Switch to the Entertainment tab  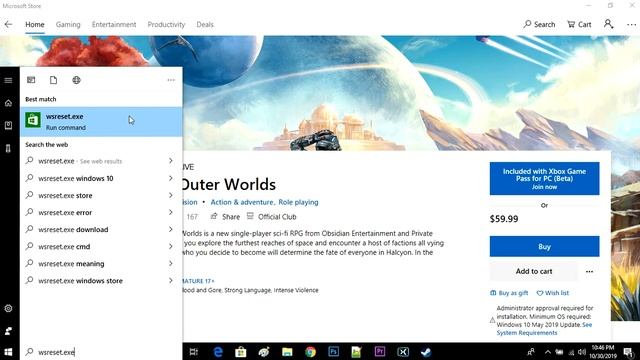[x=114, y=24]
